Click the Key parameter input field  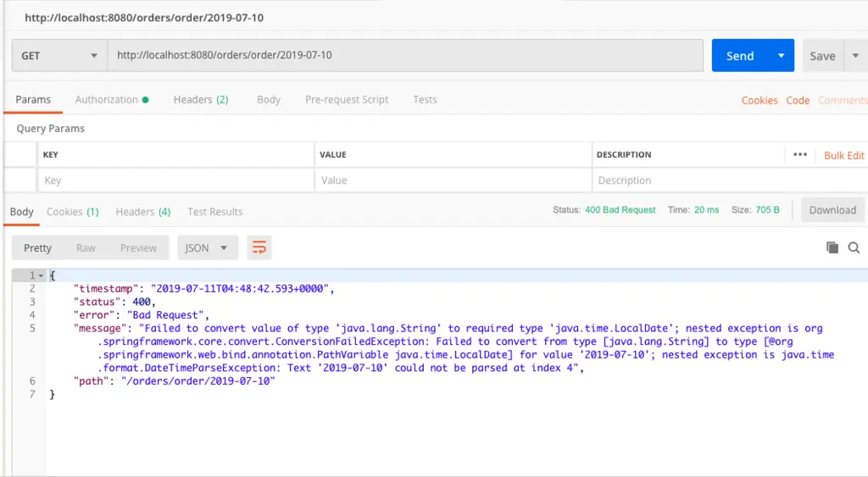(176, 180)
